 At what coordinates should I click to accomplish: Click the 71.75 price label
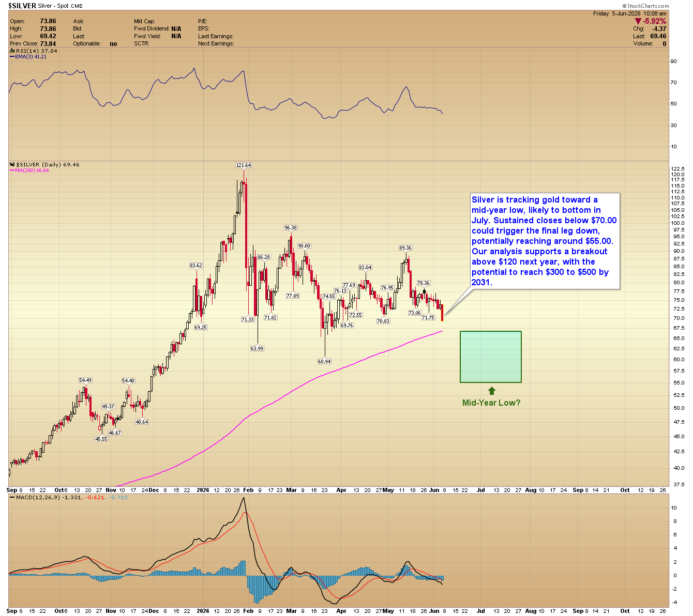click(x=428, y=318)
